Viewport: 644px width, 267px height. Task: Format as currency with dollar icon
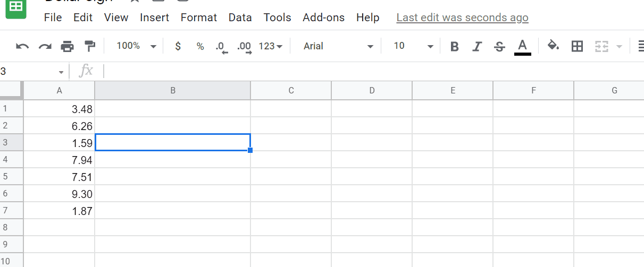(x=178, y=47)
